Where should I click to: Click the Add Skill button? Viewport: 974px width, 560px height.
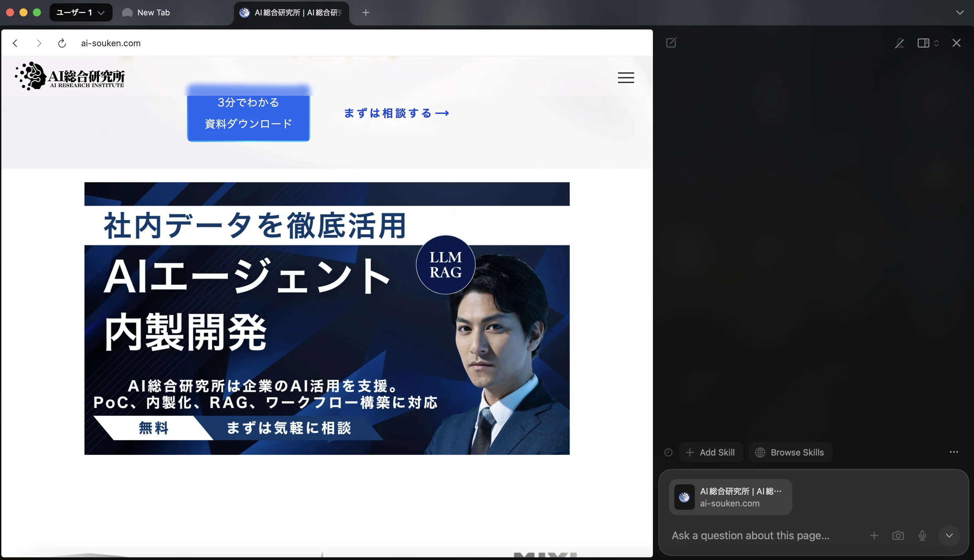coord(711,452)
